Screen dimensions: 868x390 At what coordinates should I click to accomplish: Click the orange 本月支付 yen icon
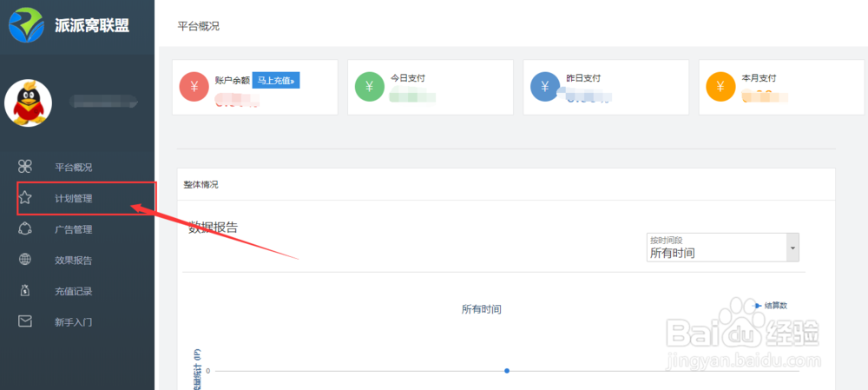click(x=720, y=87)
